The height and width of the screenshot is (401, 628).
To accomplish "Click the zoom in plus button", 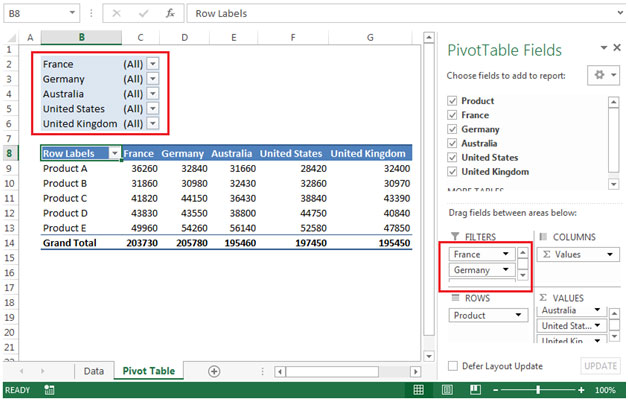I will [x=581, y=390].
